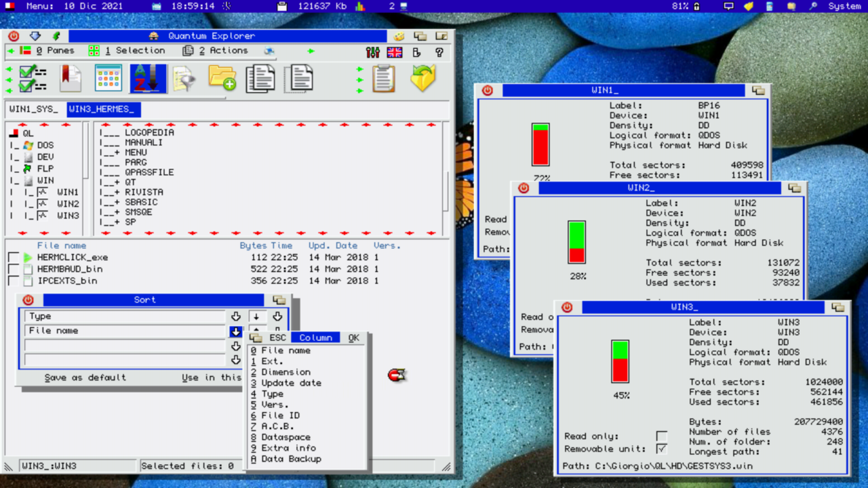Click the 28% usage bar in WIN2_ window
This screenshot has height=488, width=868.
(x=576, y=242)
